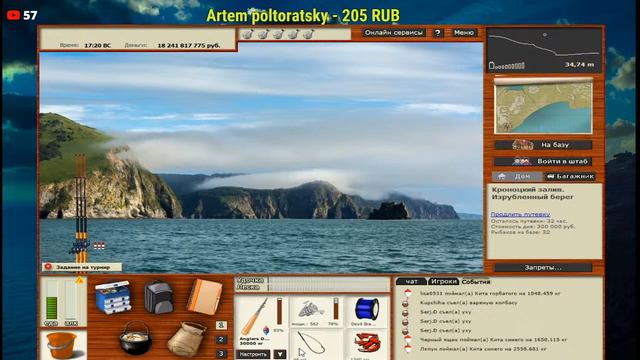Click the Удочка tension bar
640x360 pixels.
tap(328, 280)
